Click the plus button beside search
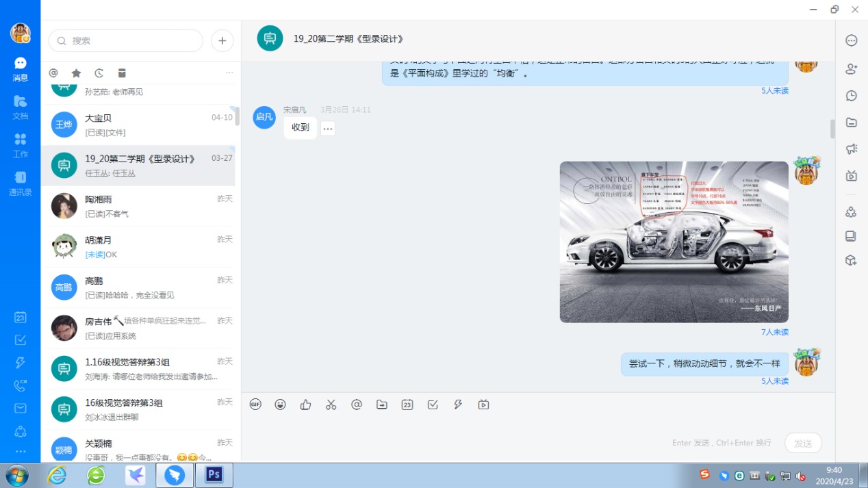Screen dimensions: 868x488 pyautogui.click(x=222, y=40)
